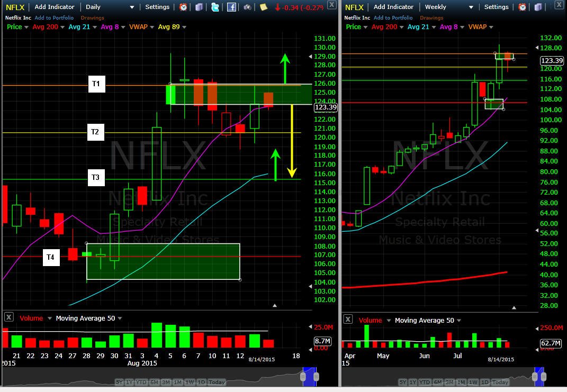
Task: Click Add to Portfolio link on Weekly chart
Action: point(393,17)
